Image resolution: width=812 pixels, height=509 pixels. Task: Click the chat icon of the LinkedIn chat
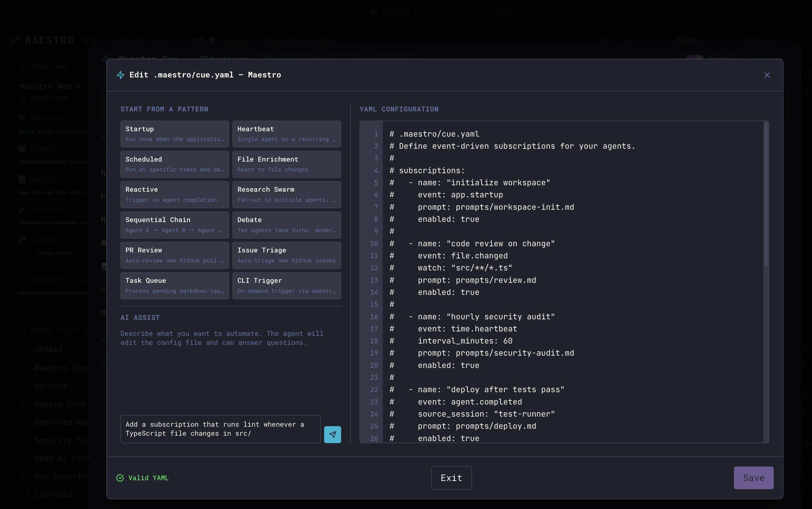25,494
